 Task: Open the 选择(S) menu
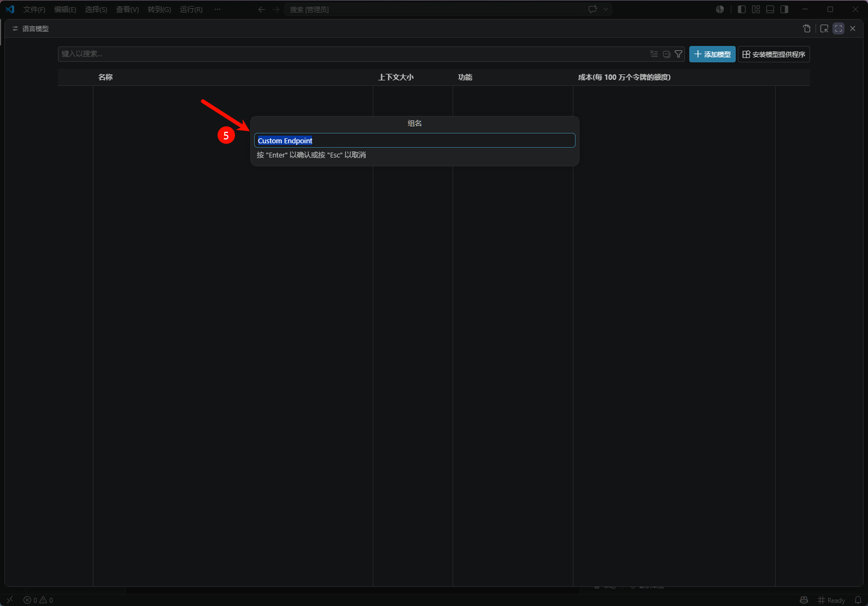96,9
